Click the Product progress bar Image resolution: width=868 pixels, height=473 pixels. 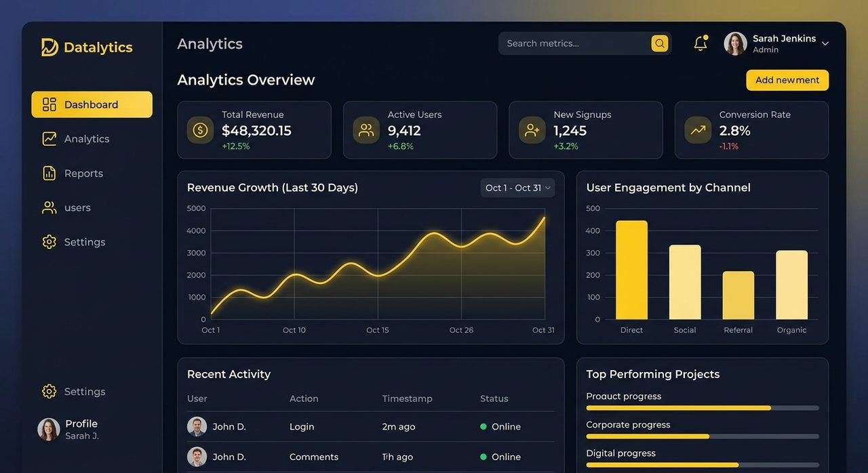pyautogui.click(x=703, y=408)
